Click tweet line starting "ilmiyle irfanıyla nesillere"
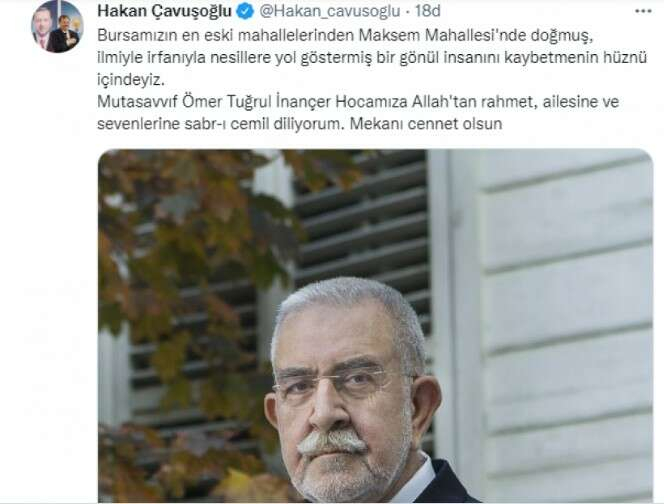 (x=372, y=58)
